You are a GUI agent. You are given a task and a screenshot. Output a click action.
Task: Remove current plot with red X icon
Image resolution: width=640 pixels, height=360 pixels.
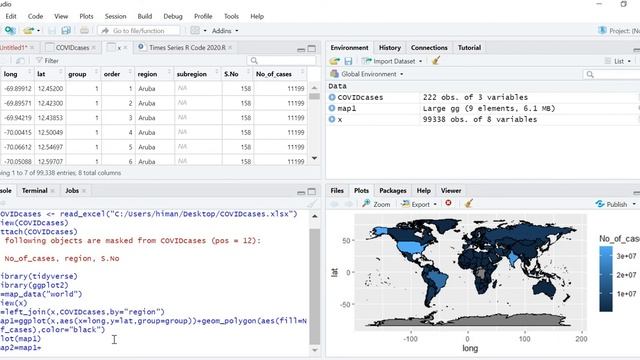pyautogui.click(x=448, y=203)
